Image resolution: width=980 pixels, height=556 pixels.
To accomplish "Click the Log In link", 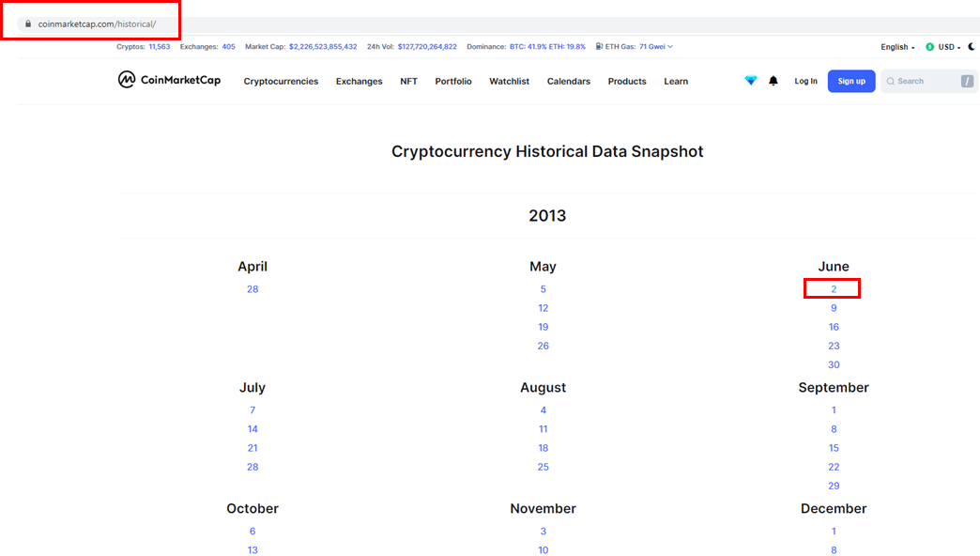I will click(x=805, y=81).
